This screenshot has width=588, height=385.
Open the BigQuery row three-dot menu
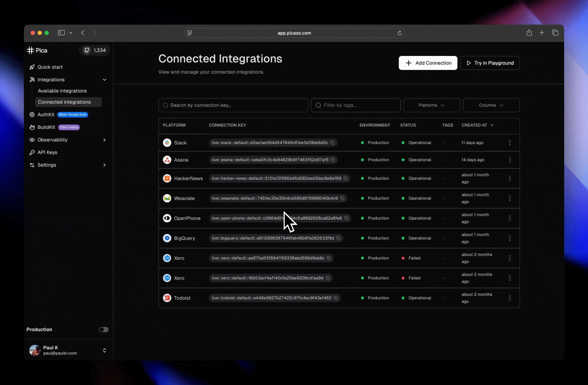coord(510,238)
